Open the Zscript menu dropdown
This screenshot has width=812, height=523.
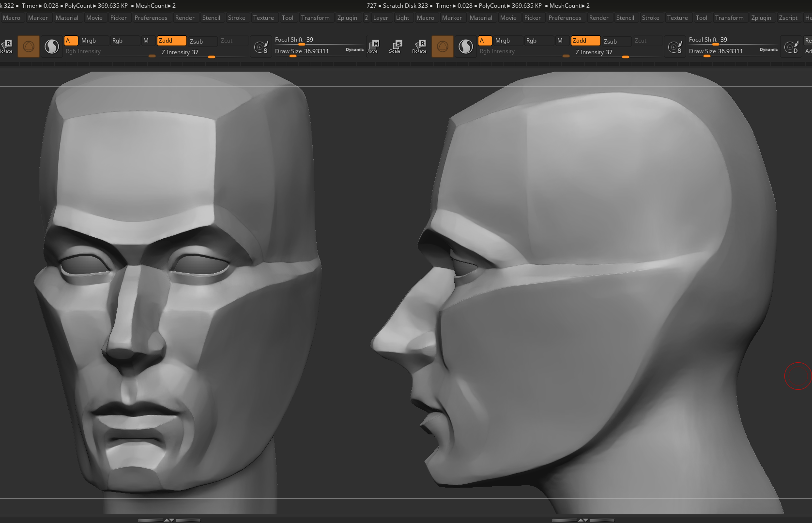[x=788, y=18]
